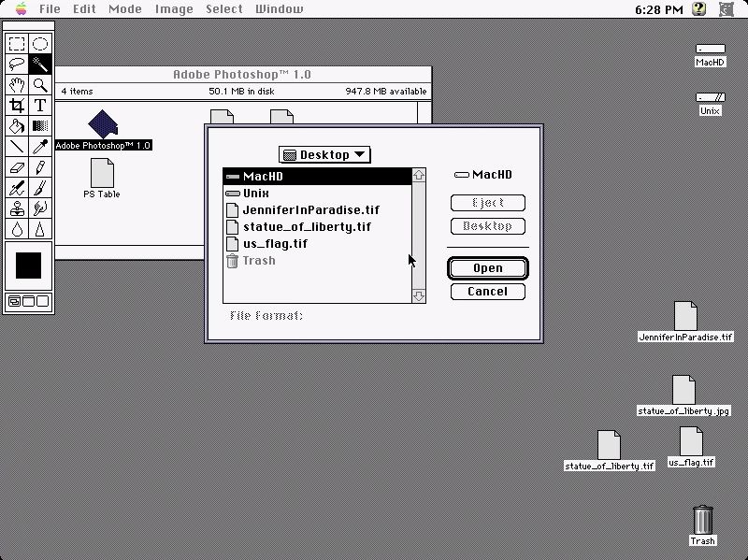The image size is (748, 560).
Task: Select Unix in the dialog file list
Action: click(x=317, y=194)
